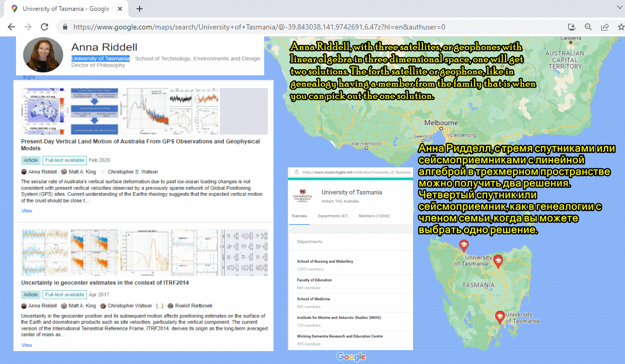Screen dimensions: 625x364
Task: Click the browser forward arrow
Action: pos(28,27)
